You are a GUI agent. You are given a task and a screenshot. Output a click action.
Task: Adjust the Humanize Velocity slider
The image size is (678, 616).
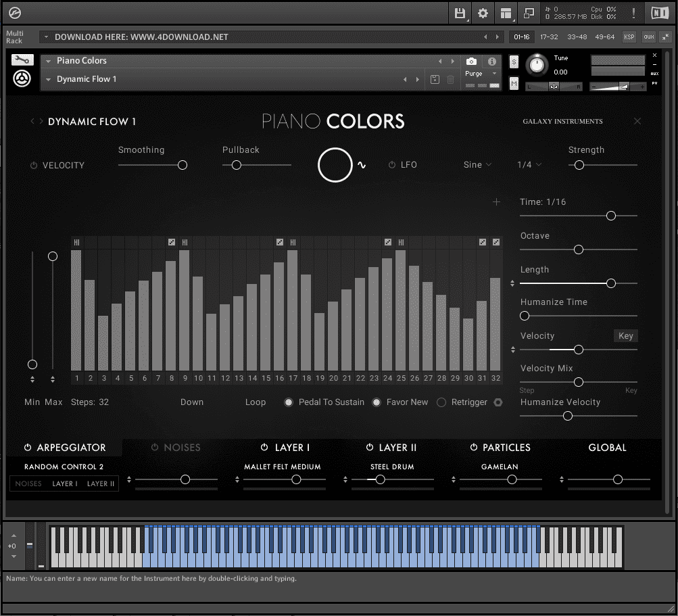coord(568,416)
